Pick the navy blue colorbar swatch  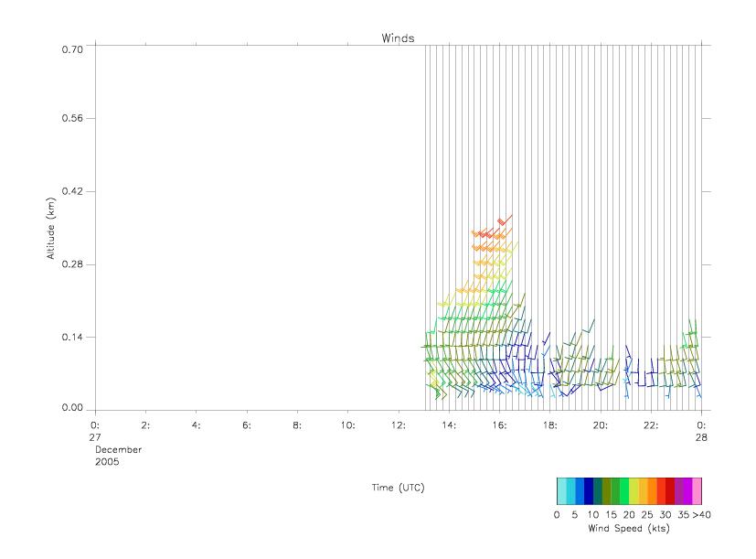[x=588, y=491]
